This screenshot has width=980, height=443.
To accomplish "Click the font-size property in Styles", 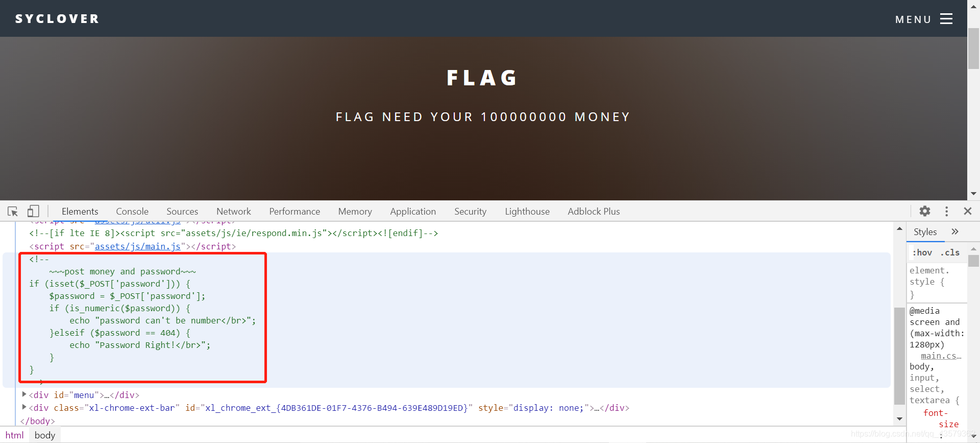I will [941, 418].
